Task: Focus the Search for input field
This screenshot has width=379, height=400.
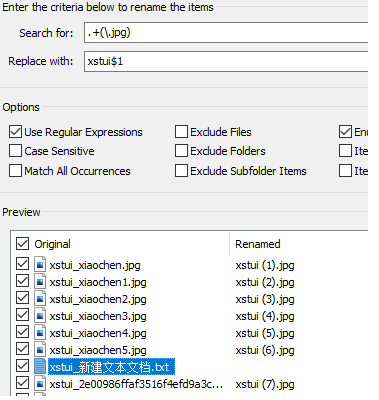Action: pyautogui.click(x=226, y=33)
